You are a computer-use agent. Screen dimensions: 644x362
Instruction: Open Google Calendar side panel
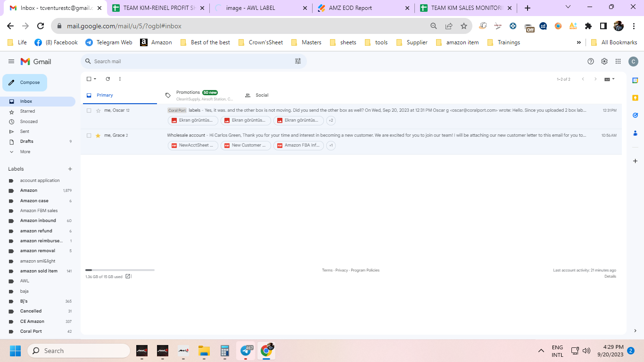click(x=635, y=81)
